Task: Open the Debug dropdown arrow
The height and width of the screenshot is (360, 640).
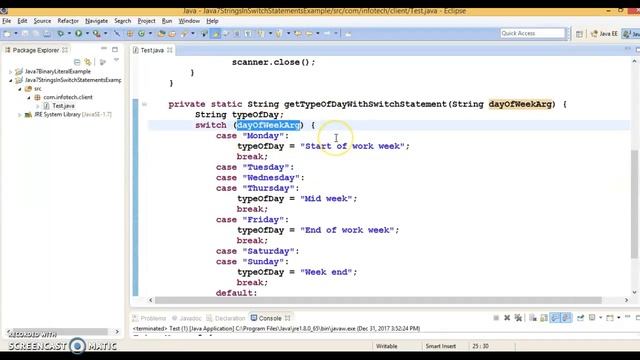Action: (x=69, y=34)
